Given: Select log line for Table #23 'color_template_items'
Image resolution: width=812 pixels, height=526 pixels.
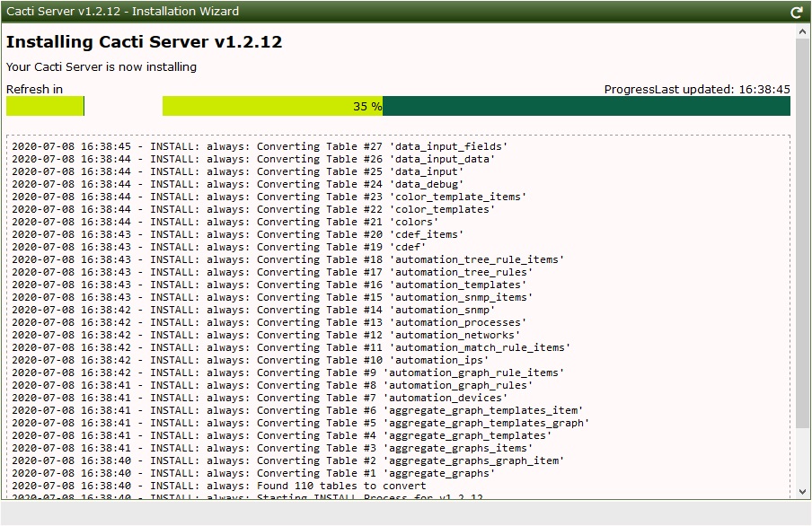Looking at the screenshot, I should tap(269, 197).
